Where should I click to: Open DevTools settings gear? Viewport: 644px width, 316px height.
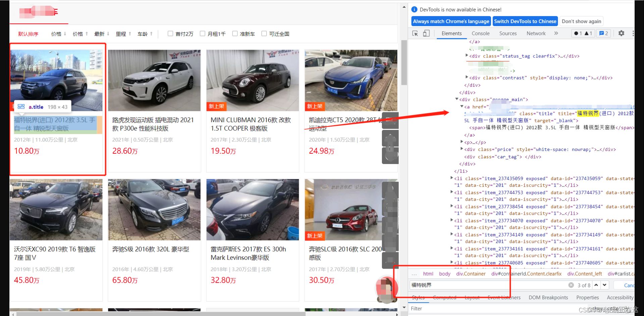[621, 33]
